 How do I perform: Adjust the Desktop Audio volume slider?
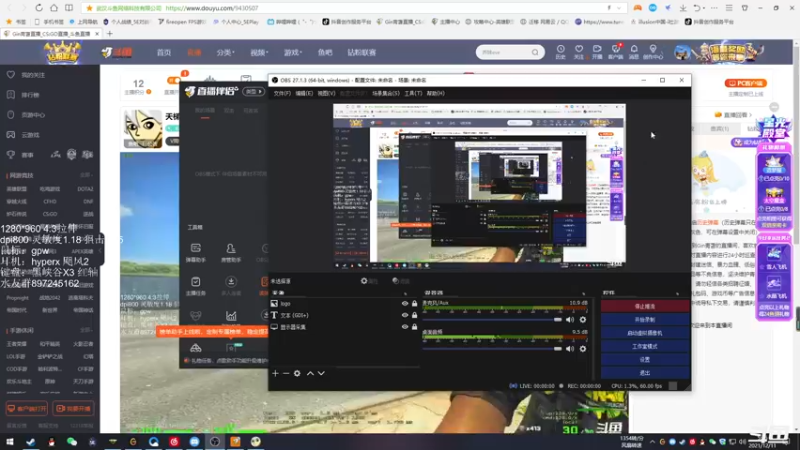(x=492, y=349)
